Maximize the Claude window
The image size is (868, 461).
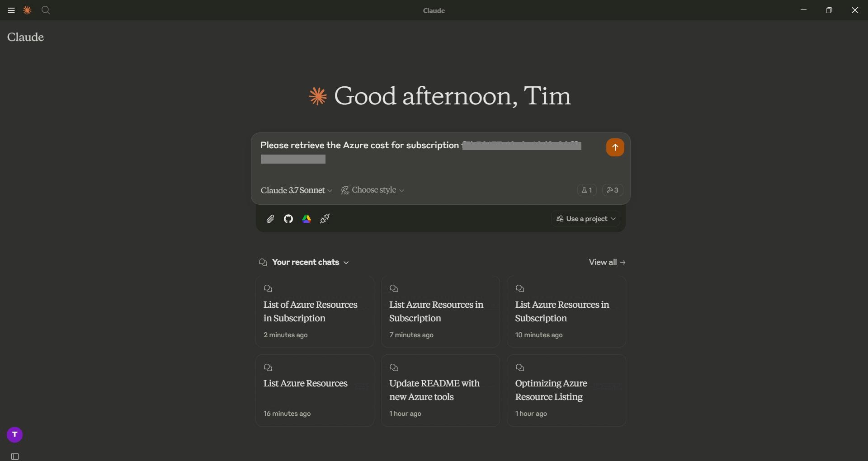(x=829, y=10)
